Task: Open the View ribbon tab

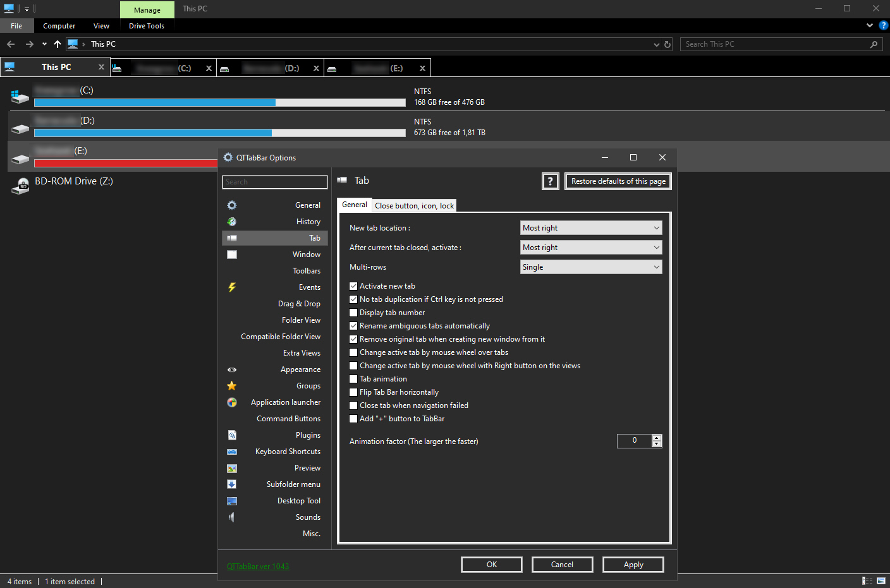Action: click(101, 26)
